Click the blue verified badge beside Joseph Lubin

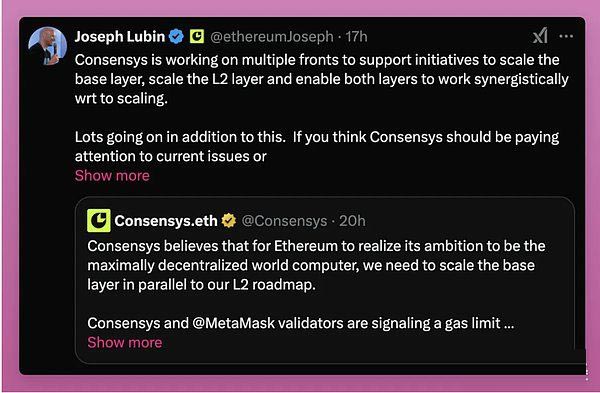pyautogui.click(x=176, y=37)
